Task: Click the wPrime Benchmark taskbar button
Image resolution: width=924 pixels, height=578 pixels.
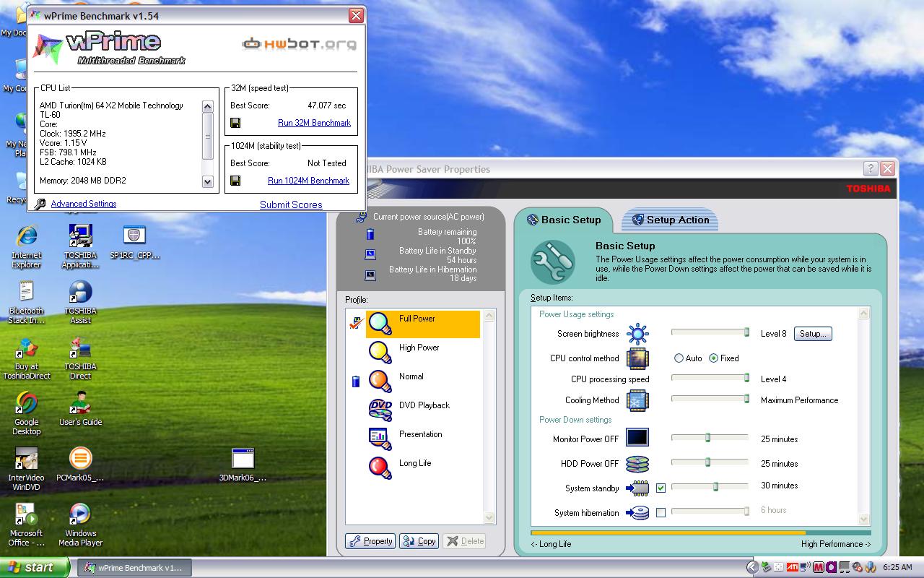Action: point(134,568)
